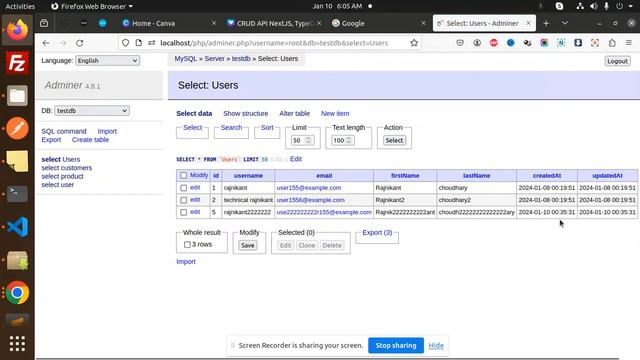Open Alter table link
640x360 pixels.
tap(294, 113)
